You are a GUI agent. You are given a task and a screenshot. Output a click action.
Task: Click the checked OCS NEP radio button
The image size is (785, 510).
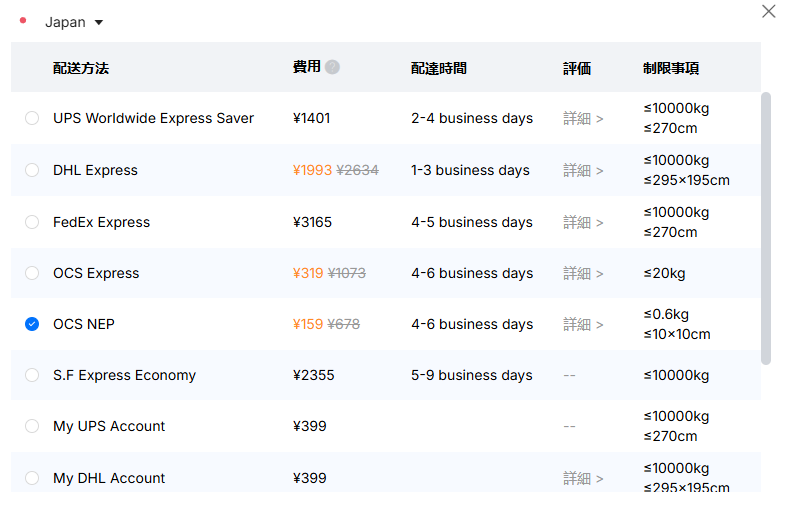32,324
